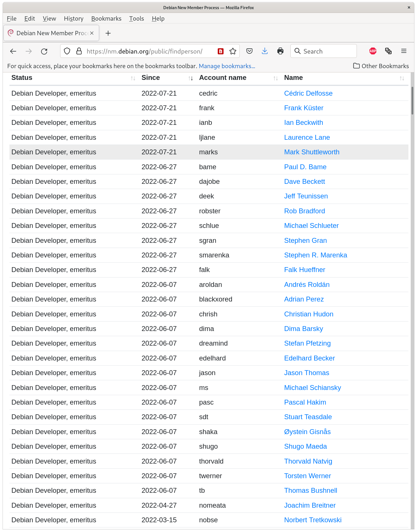Open Paul D. Bame's profile
This screenshot has height=532, width=417.
pos(305,167)
